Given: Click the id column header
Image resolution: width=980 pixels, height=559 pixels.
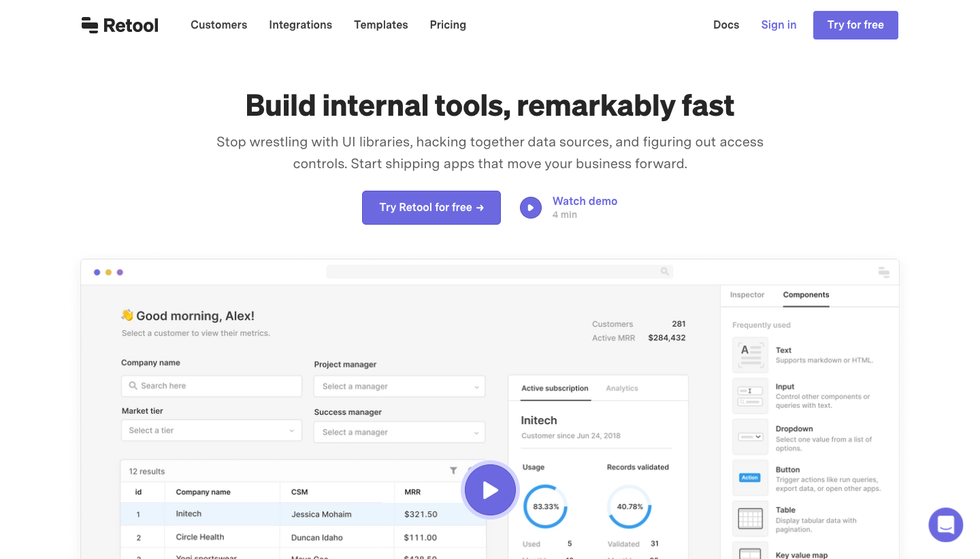Looking at the screenshot, I should pyautogui.click(x=138, y=492).
